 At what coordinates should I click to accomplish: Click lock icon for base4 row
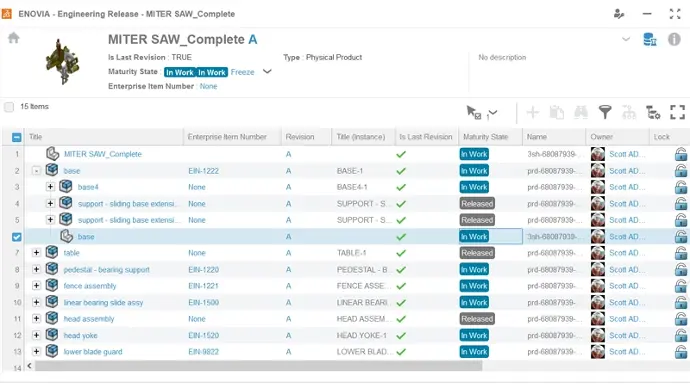point(680,187)
